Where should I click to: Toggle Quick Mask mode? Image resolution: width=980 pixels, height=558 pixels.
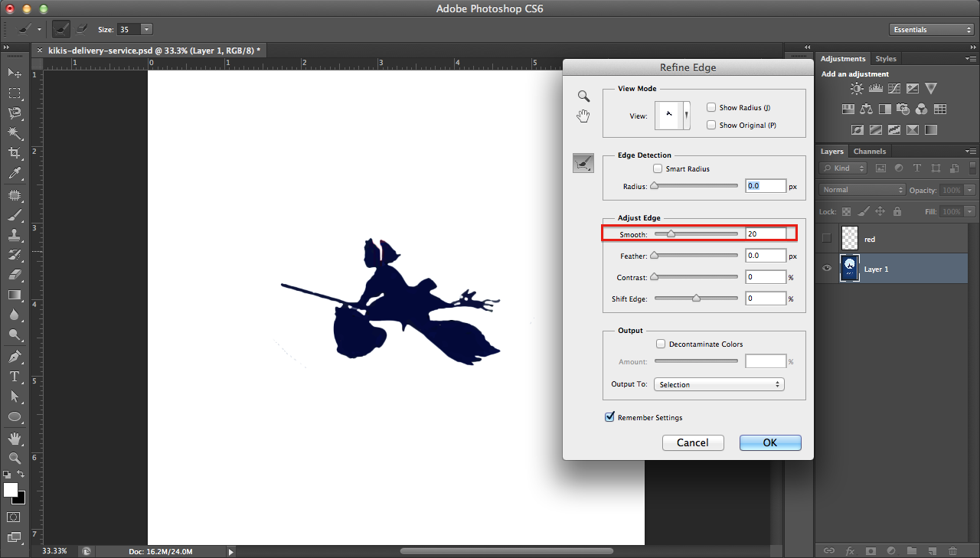[15, 517]
